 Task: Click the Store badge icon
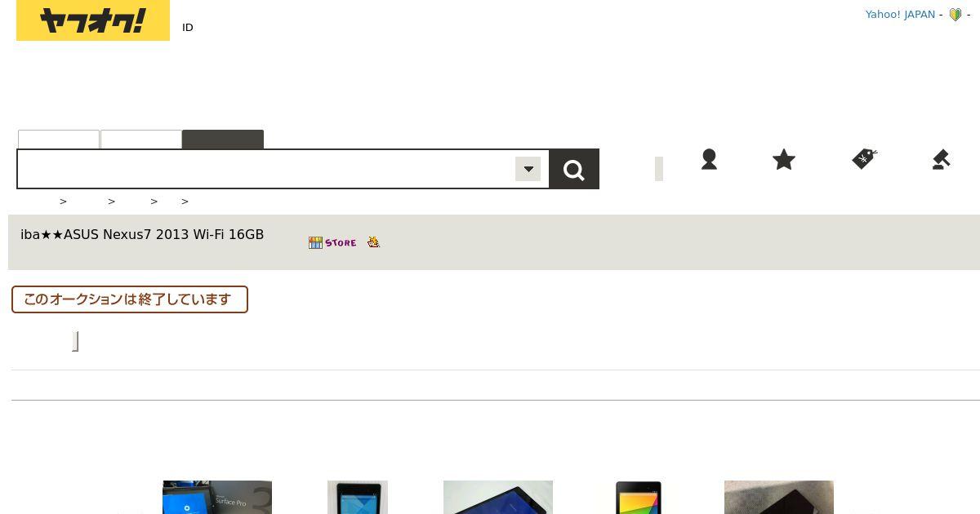(332, 242)
